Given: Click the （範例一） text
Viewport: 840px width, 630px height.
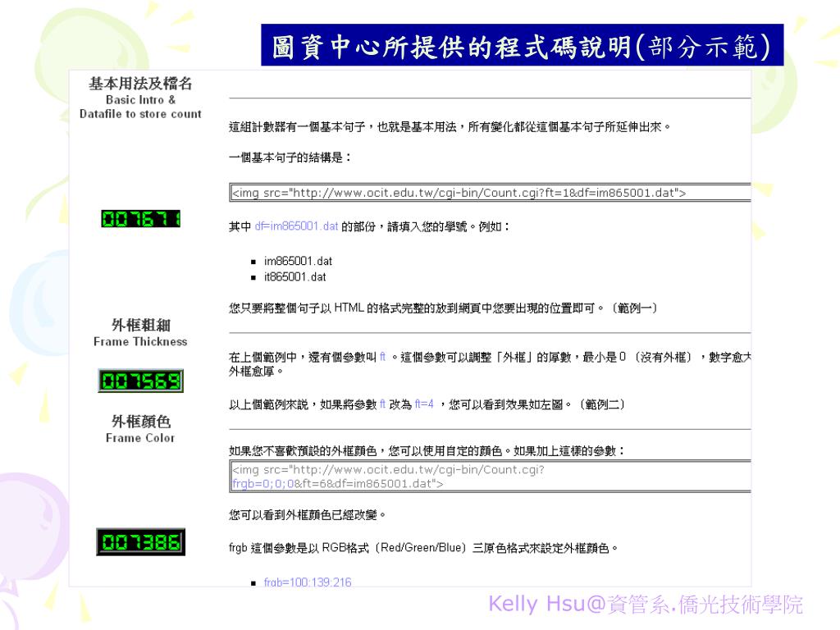Looking at the screenshot, I should point(634,308).
